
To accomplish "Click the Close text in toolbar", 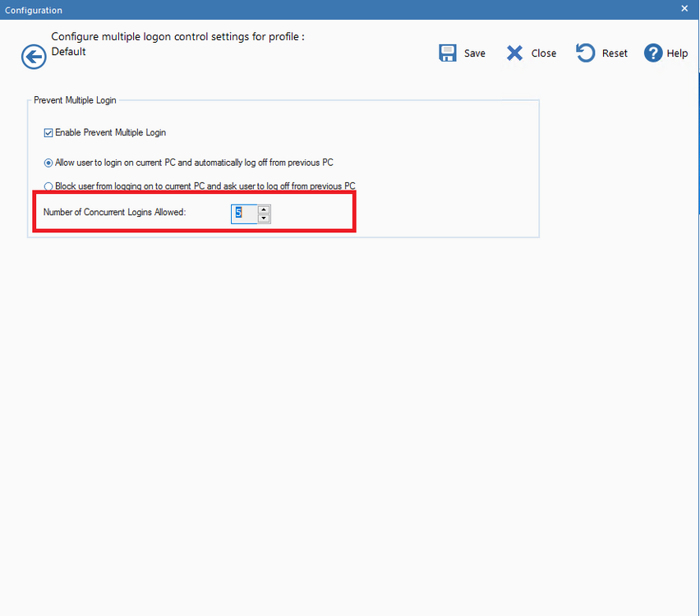I will [544, 53].
